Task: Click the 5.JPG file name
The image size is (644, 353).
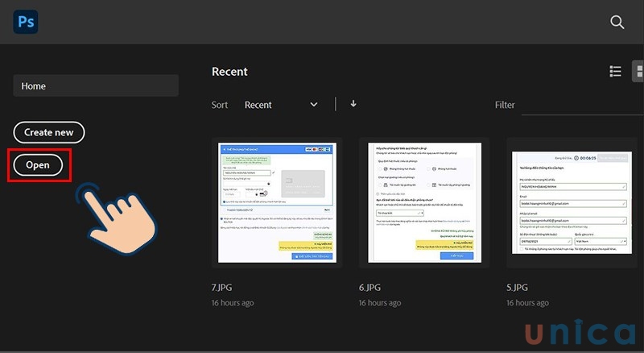Action: pyautogui.click(x=517, y=288)
